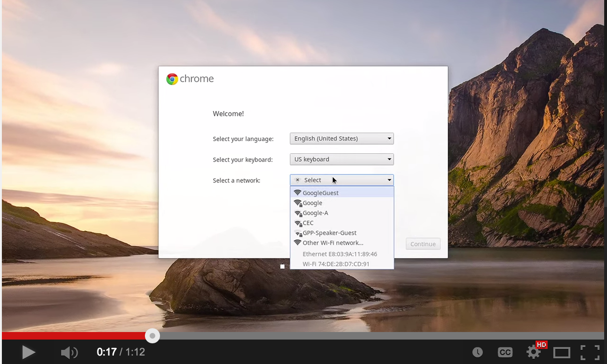607x364 pixels.
Task: Click the Select your keyboard label
Action: pos(243,160)
